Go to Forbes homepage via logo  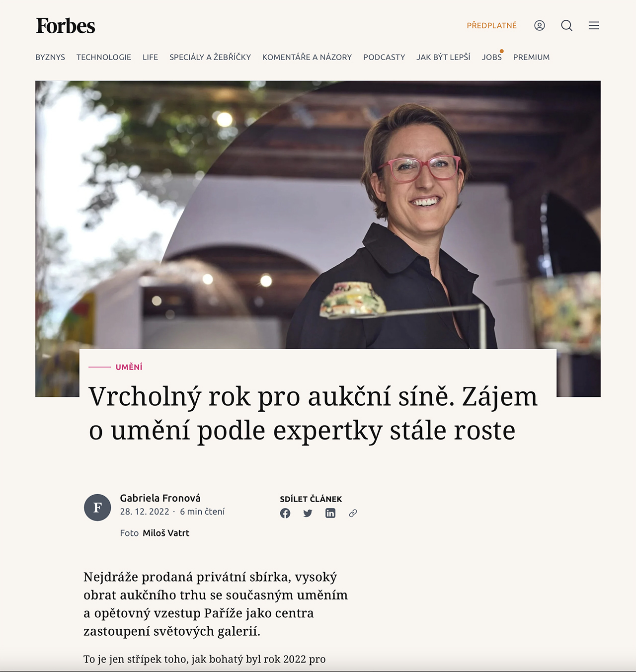pyautogui.click(x=66, y=26)
